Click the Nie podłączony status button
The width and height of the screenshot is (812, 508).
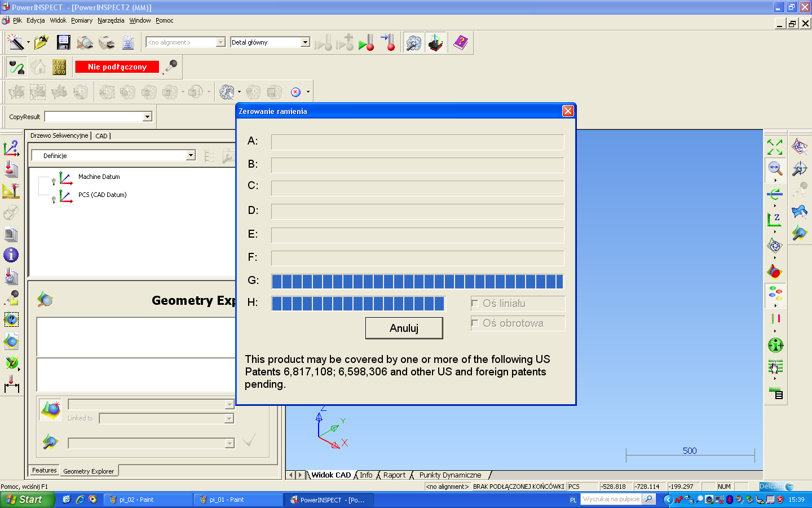(117, 67)
